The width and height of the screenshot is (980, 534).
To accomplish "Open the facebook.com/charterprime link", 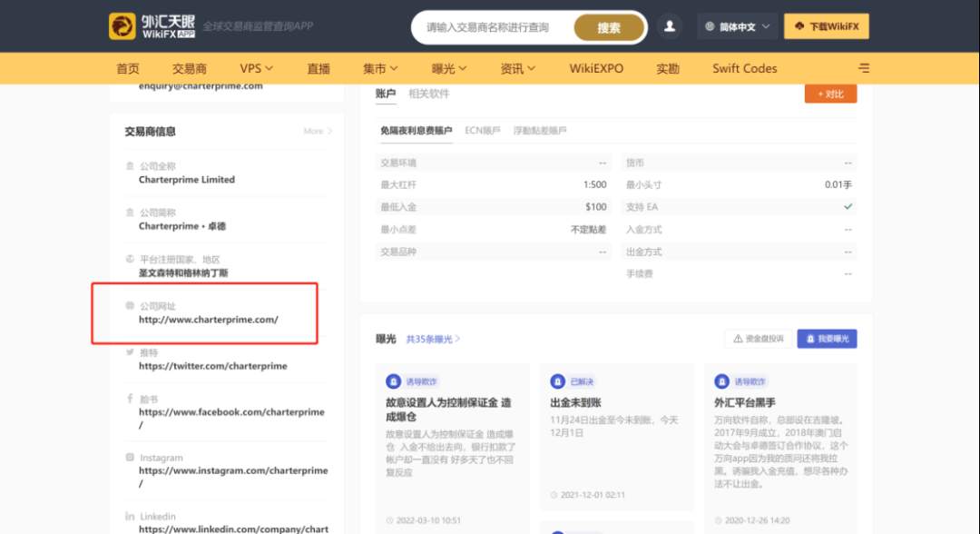I will pos(232,418).
